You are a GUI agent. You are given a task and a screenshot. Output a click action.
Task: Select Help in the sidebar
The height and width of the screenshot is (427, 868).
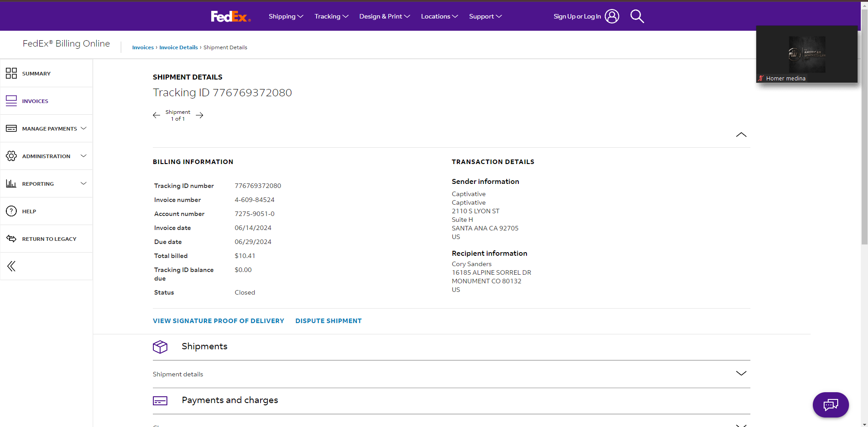tap(46, 211)
